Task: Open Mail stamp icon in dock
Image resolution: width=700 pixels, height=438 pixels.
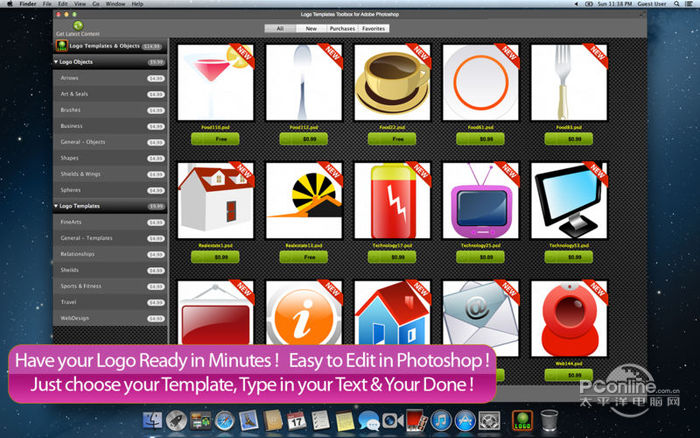Action: click(249, 420)
